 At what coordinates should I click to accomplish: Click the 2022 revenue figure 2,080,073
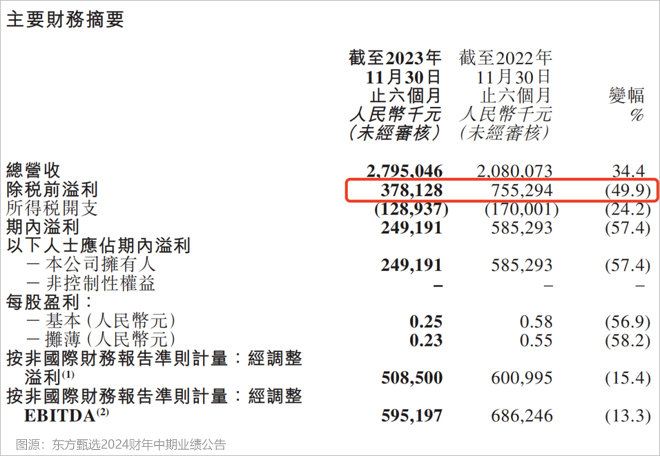coord(513,171)
